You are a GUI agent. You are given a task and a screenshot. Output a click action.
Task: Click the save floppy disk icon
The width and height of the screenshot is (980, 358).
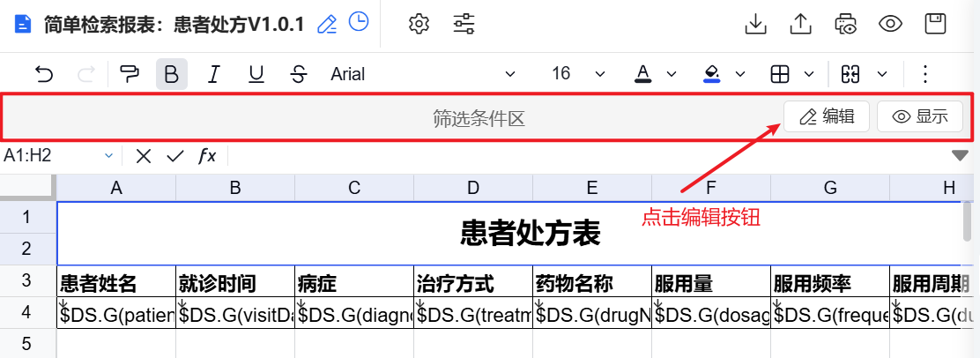click(935, 24)
